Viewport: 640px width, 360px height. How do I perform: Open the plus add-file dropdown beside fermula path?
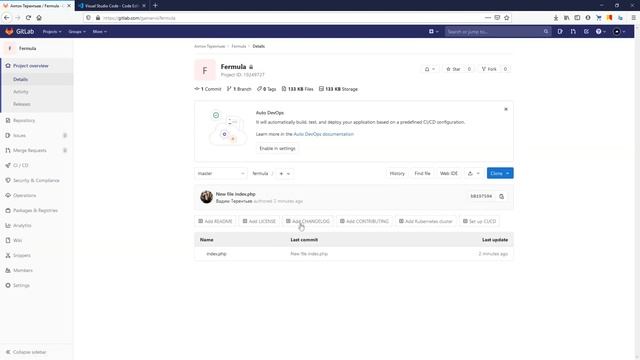284,173
